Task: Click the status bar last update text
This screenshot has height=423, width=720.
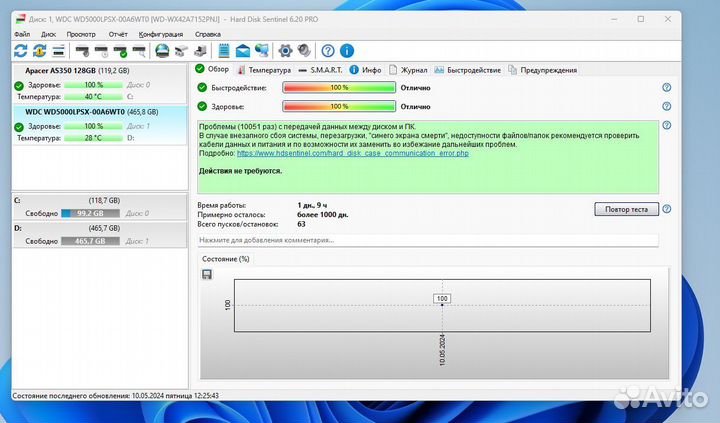Action: 116,395
